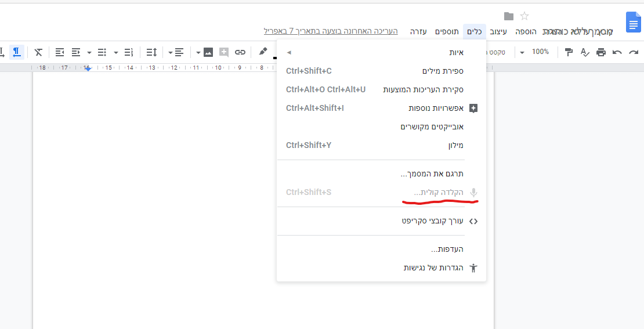Choose ספירת מילים word count item
The height and width of the screenshot is (329, 644).
point(382,71)
